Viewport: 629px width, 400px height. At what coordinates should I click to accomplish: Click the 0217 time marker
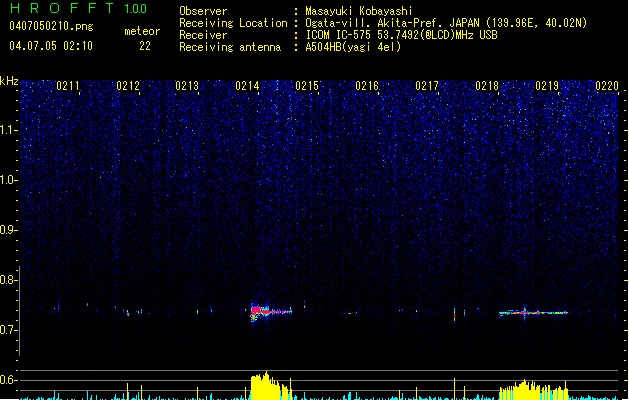[x=427, y=86]
